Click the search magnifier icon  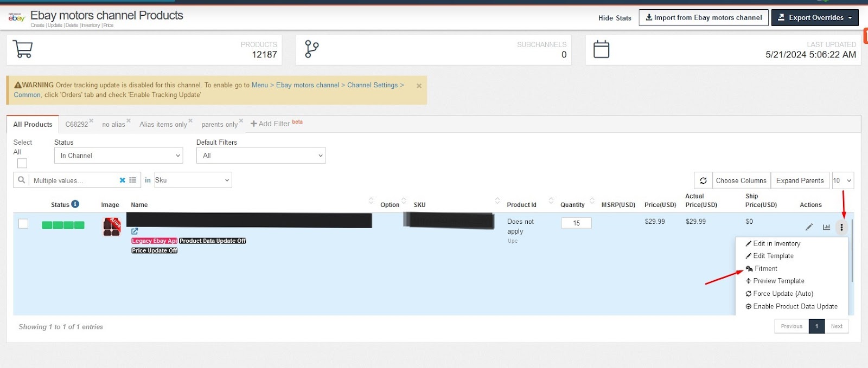click(x=21, y=180)
